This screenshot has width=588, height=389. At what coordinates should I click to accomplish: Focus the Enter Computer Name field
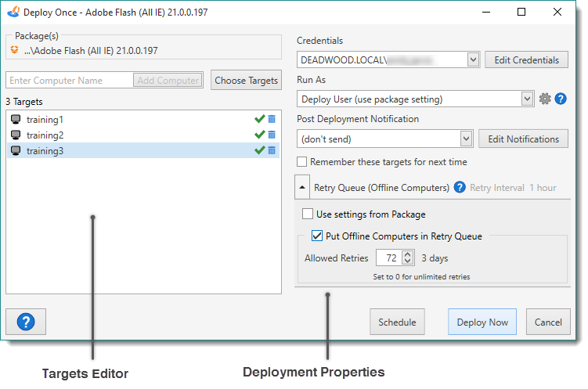click(70, 80)
